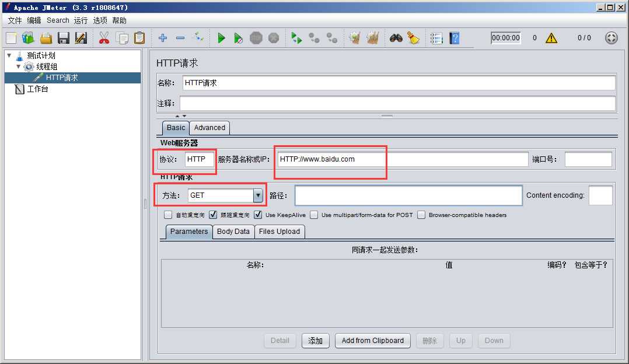Open the 帮助 menu
This screenshot has height=364, width=629.
(119, 20)
